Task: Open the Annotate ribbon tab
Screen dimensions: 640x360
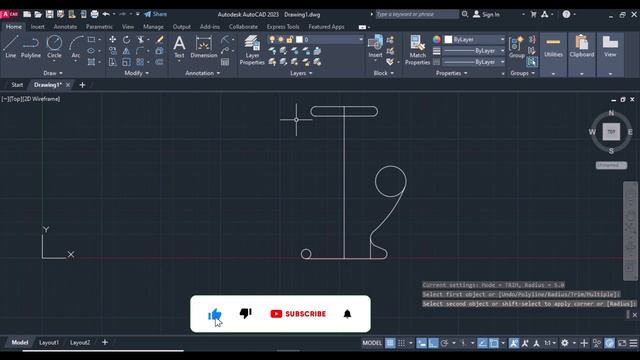Action: (65, 27)
